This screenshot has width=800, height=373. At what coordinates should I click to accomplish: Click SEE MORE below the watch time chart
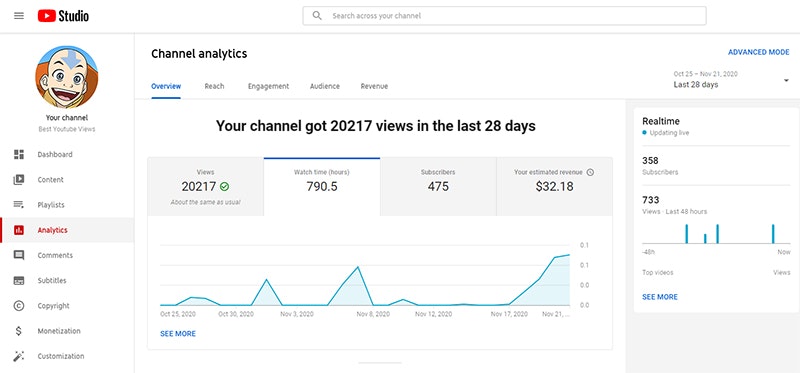click(178, 334)
